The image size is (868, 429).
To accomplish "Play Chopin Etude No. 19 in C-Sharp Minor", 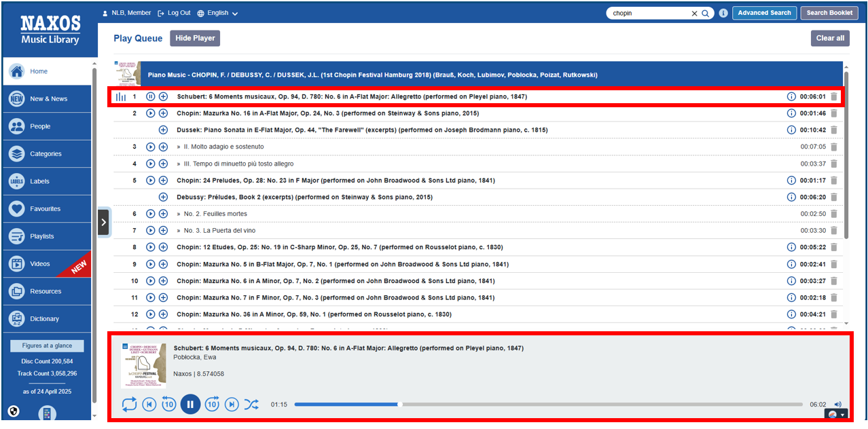I will tap(151, 247).
